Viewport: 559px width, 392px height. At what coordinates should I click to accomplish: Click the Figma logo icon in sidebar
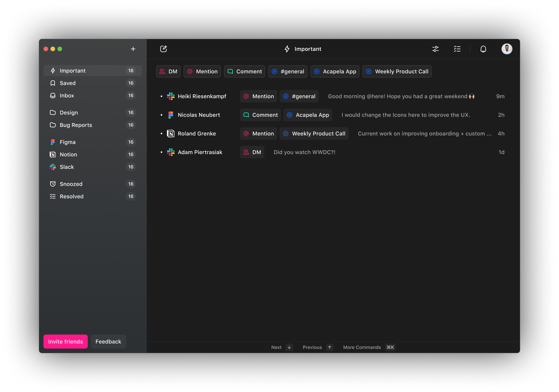point(53,142)
